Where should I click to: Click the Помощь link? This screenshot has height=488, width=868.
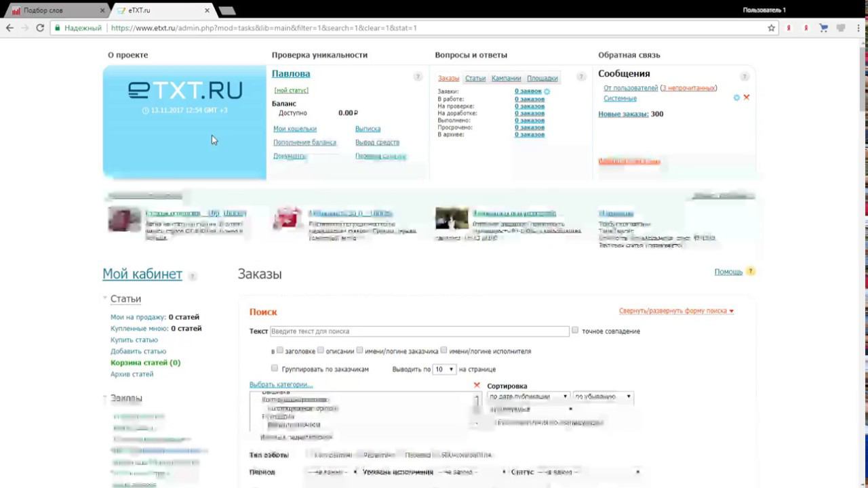tap(728, 272)
